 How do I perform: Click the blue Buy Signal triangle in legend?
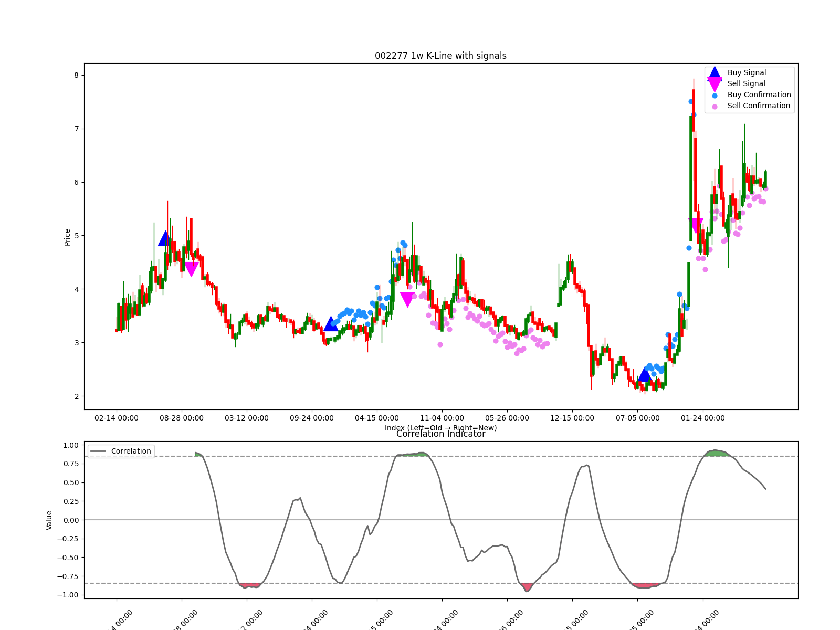(x=715, y=73)
